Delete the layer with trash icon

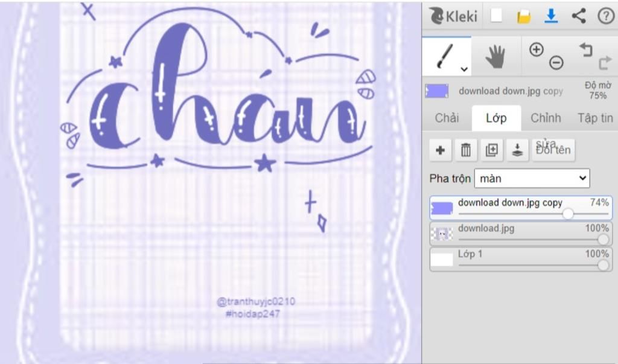(x=466, y=150)
